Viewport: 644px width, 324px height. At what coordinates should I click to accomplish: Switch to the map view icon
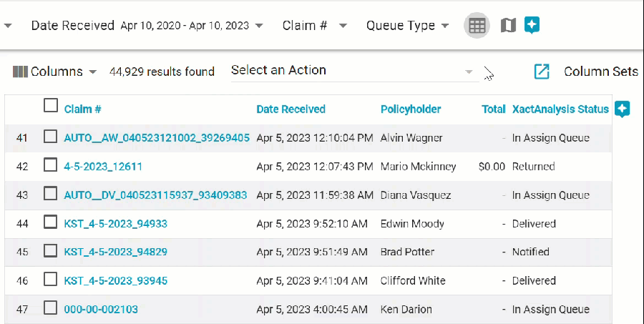click(508, 26)
